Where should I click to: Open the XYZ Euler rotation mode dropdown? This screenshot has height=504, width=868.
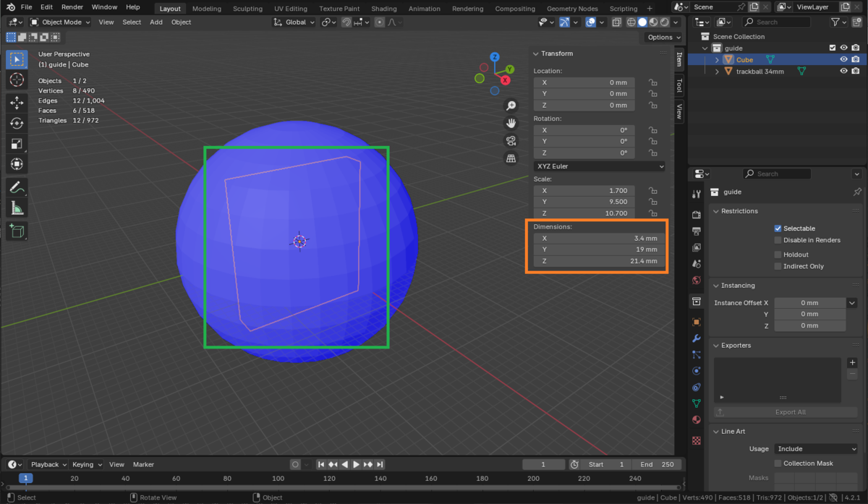point(600,166)
